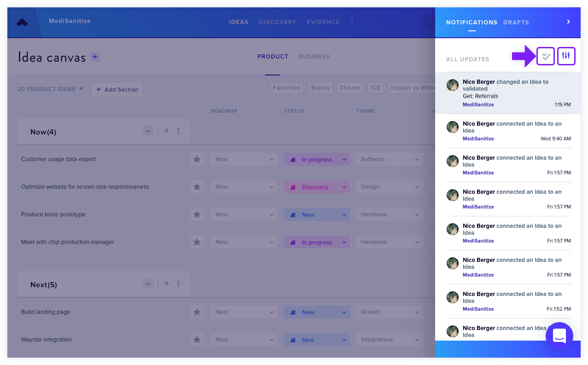Select impact vs Effort view button
The height and width of the screenshot is (365, 588).
point(412,88)
